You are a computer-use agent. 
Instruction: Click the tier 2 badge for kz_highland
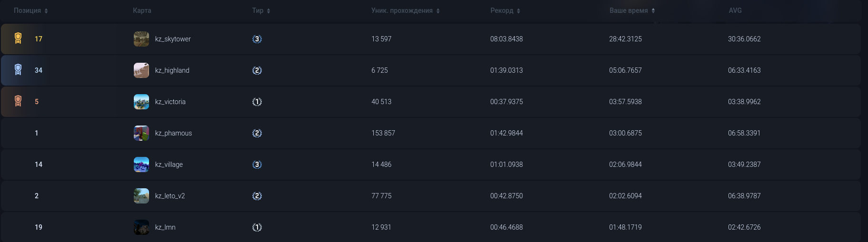click(257, 70)
